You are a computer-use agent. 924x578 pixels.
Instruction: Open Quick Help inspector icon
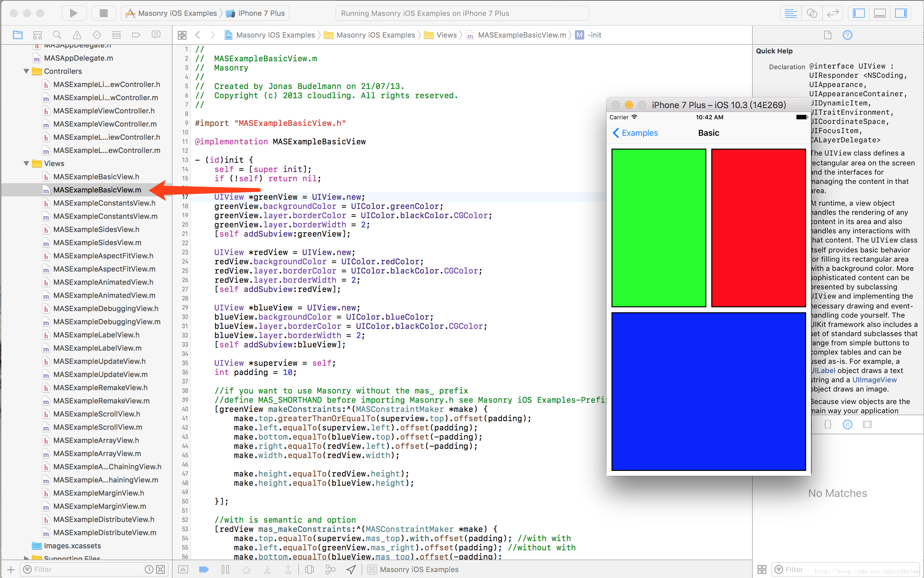847,35
